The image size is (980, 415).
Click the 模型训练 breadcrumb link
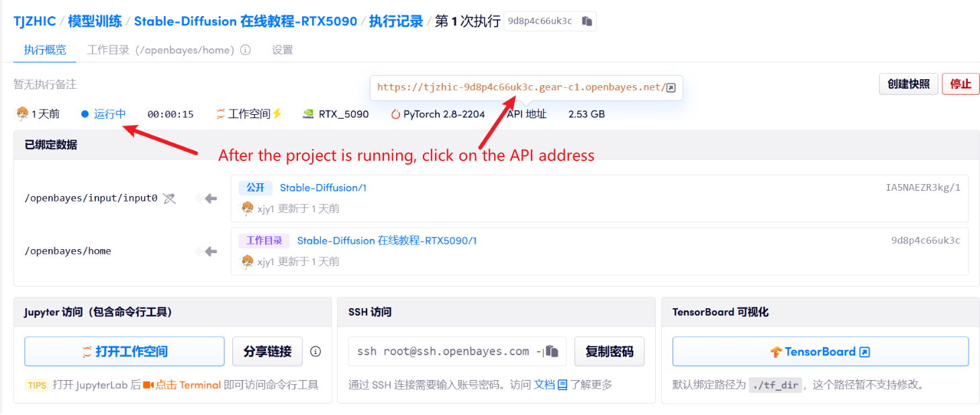click(95, 21)
